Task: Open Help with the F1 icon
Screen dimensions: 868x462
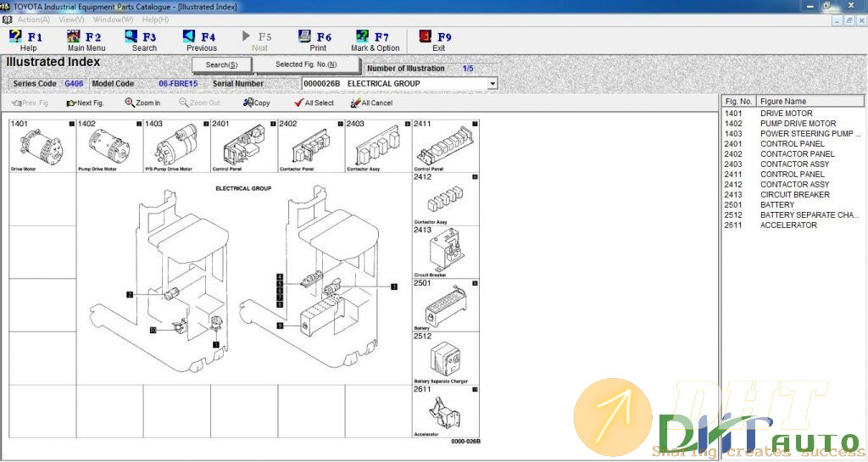Action: pyautogui.click(x=27, y=42)
